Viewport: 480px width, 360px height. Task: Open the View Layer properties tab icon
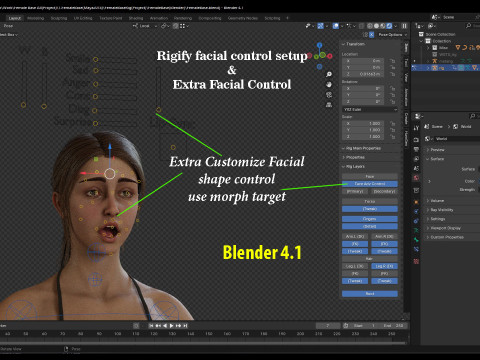pos(416,159)
